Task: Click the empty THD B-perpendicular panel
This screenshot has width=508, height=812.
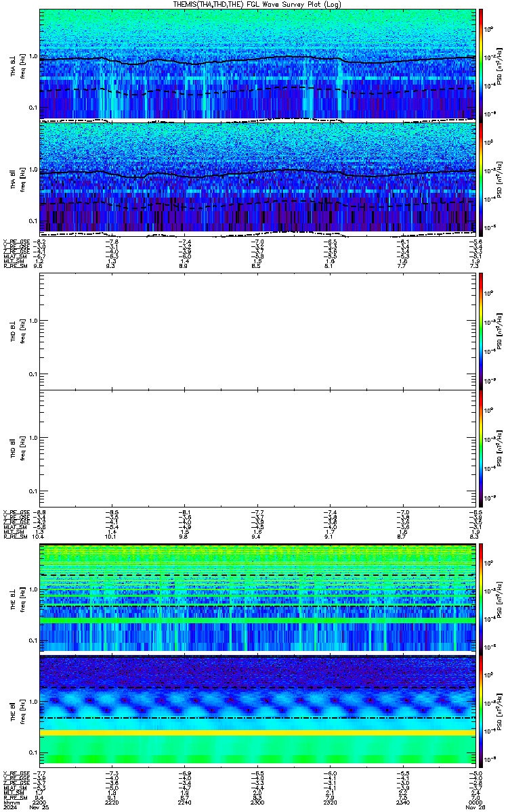Action: click(x=257, y=331)
